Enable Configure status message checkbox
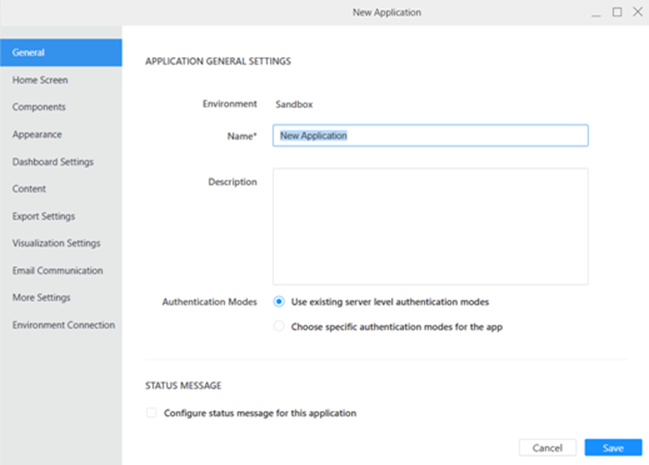649x465 pixels. [151, 412]
